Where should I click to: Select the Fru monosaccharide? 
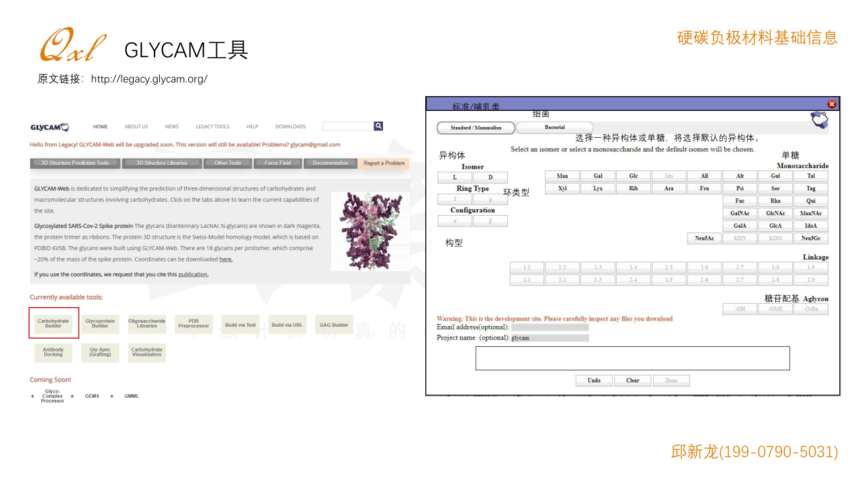704,188
